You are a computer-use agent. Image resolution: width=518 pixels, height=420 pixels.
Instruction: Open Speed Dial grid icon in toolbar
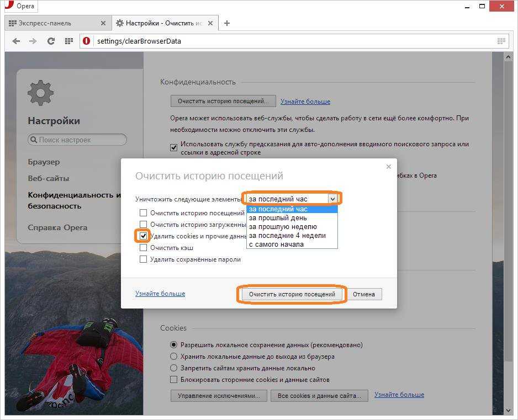pos(68,41)
